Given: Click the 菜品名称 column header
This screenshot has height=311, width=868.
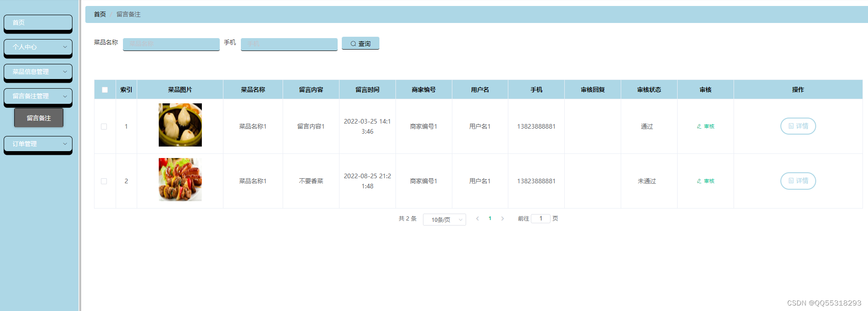Looking at the screenshot, I should tap(253, 90).
